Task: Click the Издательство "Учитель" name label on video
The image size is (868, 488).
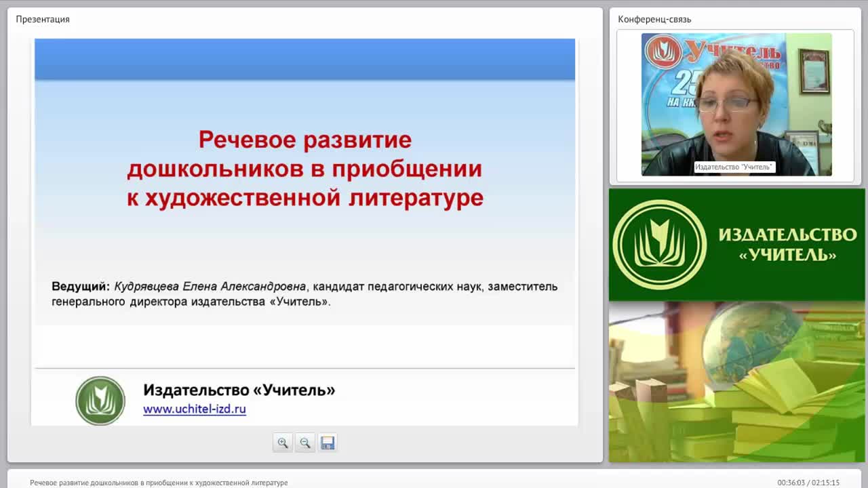Action: point(734,167)
